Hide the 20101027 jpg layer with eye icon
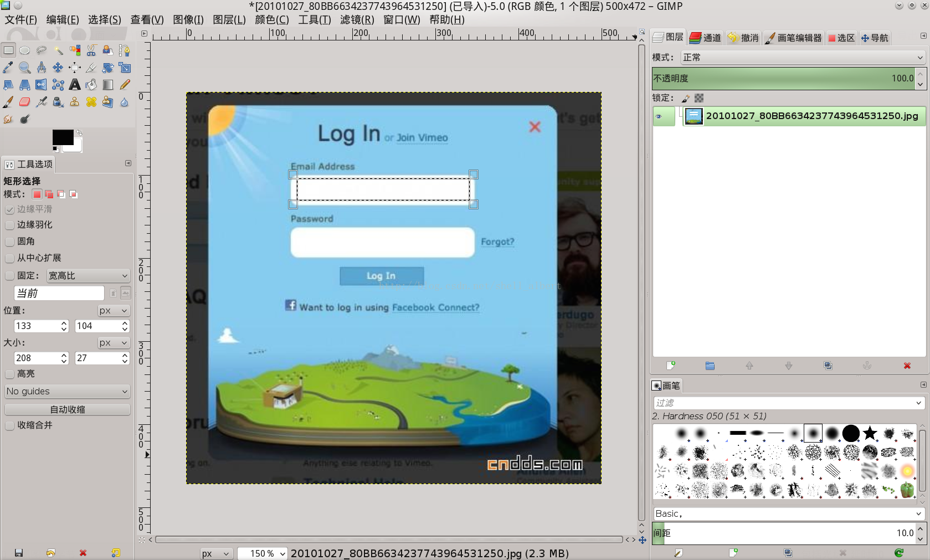This screenshot has height=560, width=930. pyautogui.click(x=659, y=116)
